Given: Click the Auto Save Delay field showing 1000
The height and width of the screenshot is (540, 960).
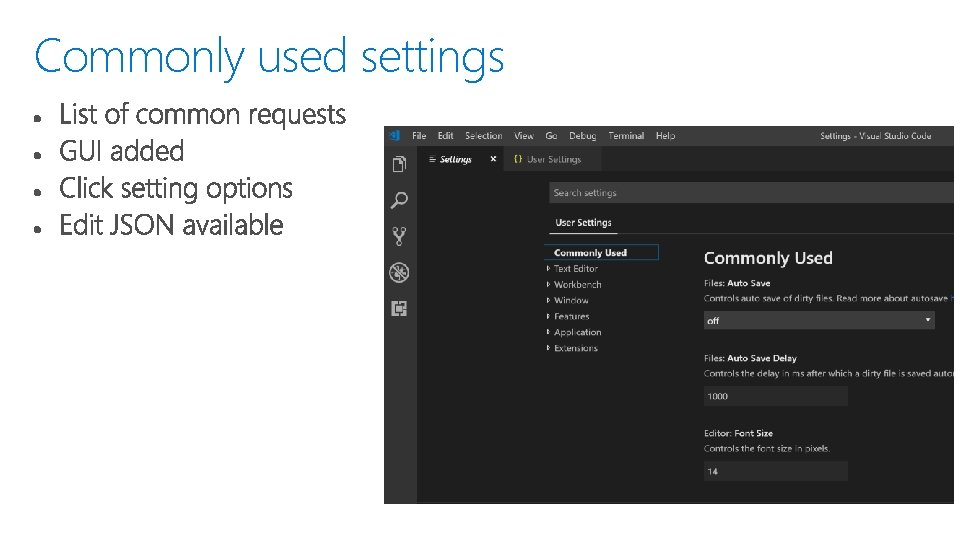Looking at the screenshot, I should (776, 396).
